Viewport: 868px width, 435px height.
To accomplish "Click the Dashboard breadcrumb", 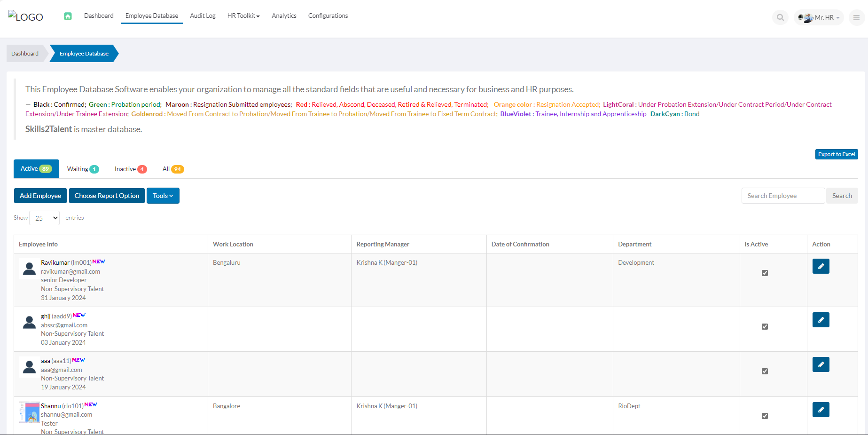I will click(x=25, y=54).
